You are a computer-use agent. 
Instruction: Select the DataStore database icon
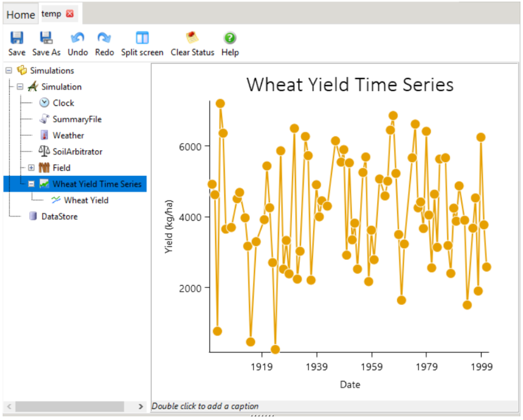pyautogui.click(x=33, y=216)
